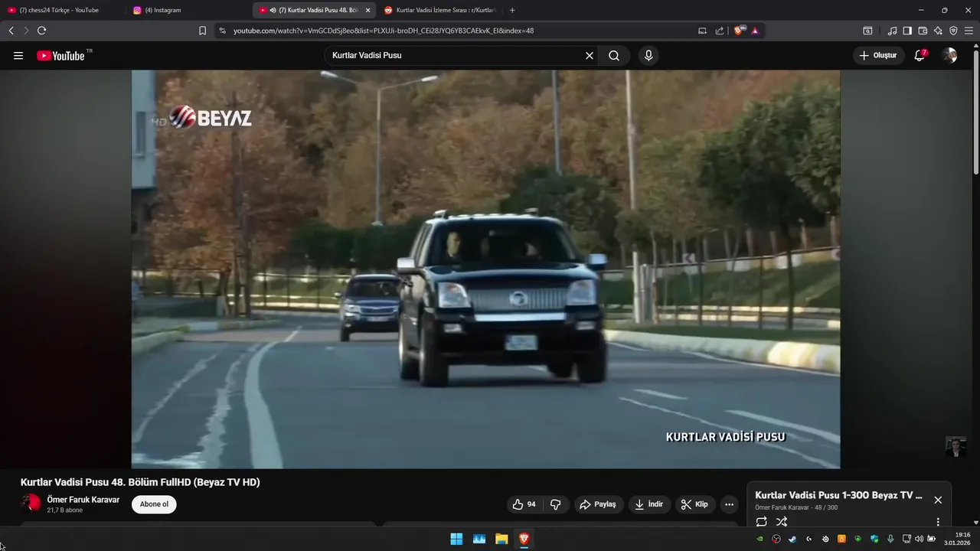Open the NVIDIA tray icon
This screenshot has height=551, width=980.
759,539
